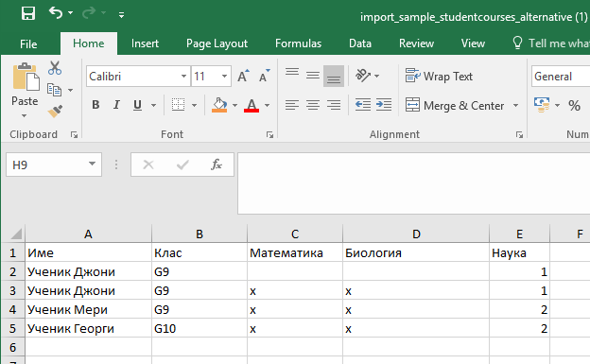This screenshot has width=590, height=364.
Task: Click the Save icon in quick access toolbar
Action: click(x=28, y=13)
